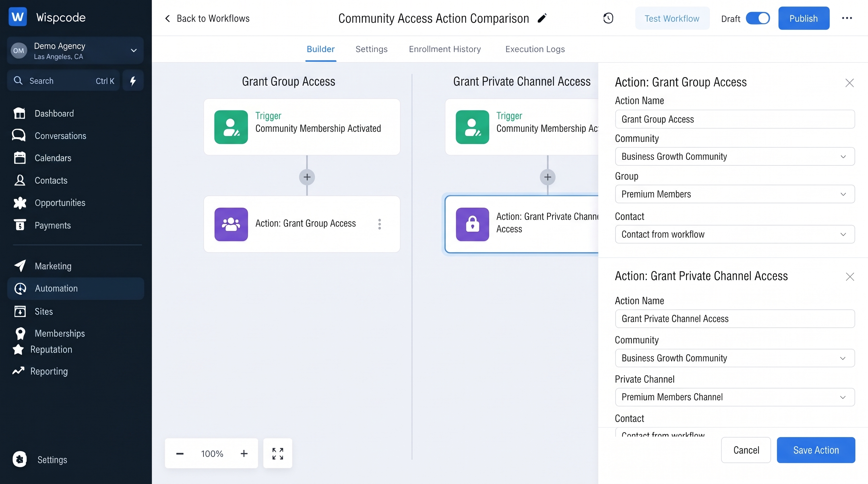The width and height of the screenshot is (868, 484).
Task: Click the purple lock icon on Private Channel action
Action: 472,224
